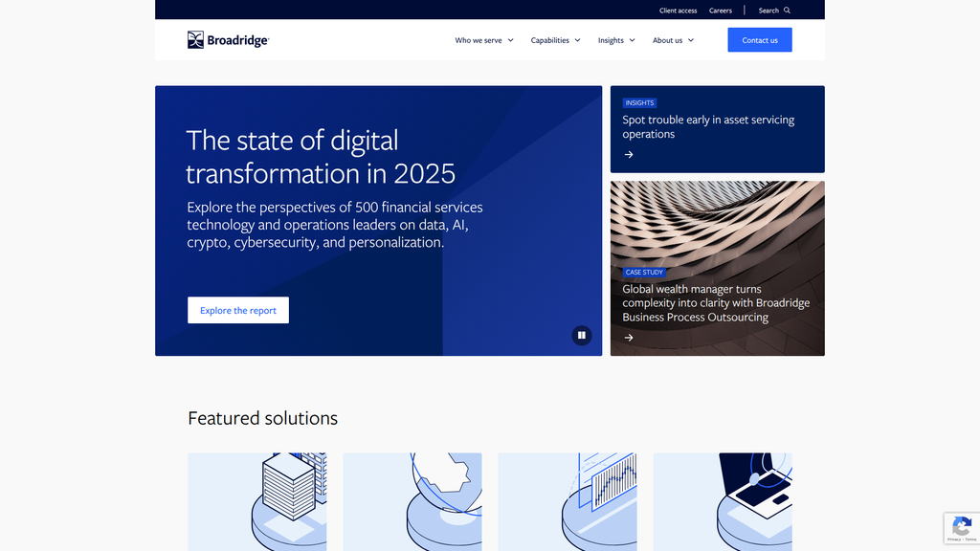Open Careers link

pyautogui.click(x=720, y=11)
